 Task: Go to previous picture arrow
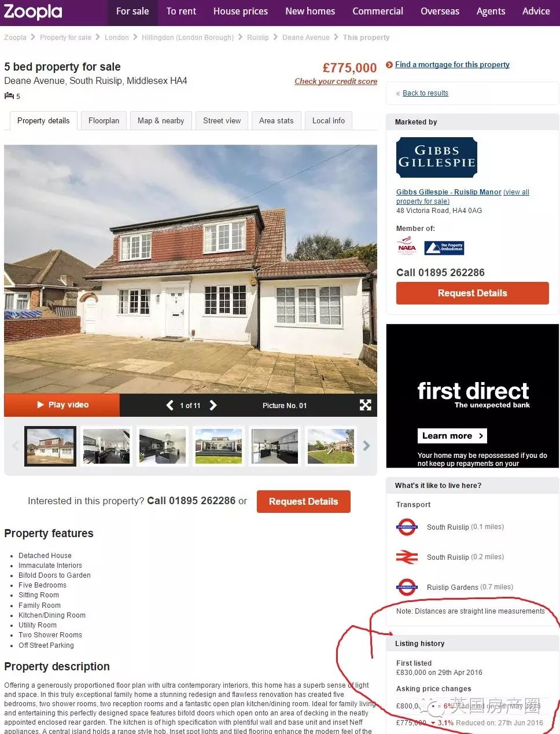coord(170,405)
